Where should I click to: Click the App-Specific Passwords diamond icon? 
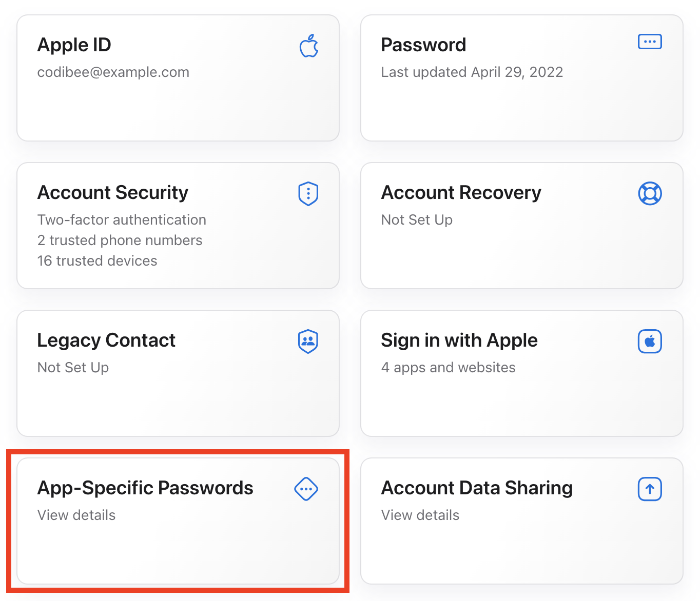point(306,489)
